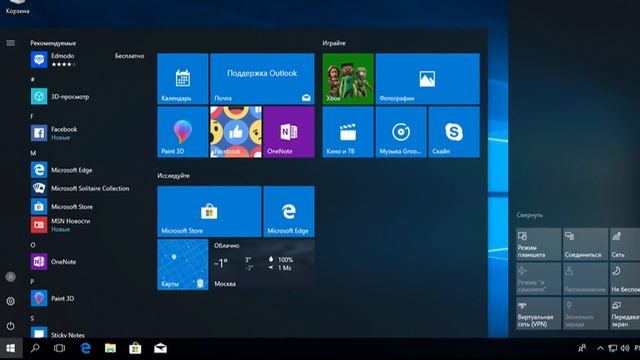Launch Edge from the taskbar

pos(85,348)
